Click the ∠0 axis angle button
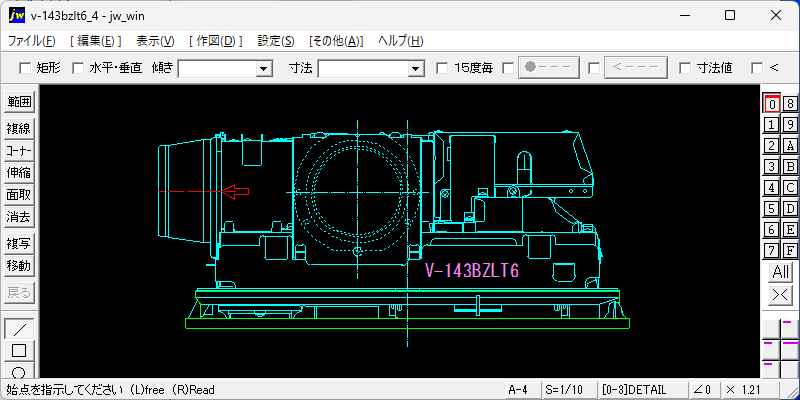 (x=703, y=390)
